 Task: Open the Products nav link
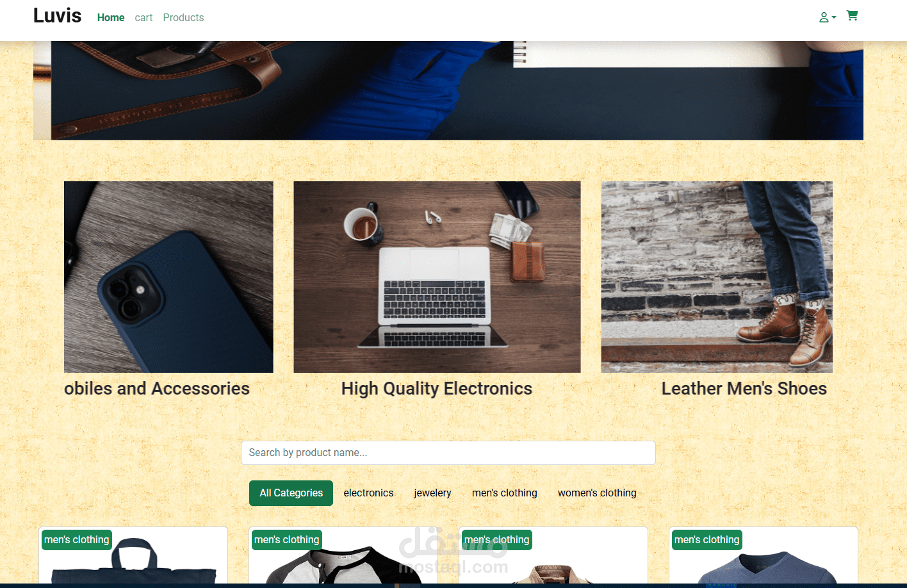[183, 18]
